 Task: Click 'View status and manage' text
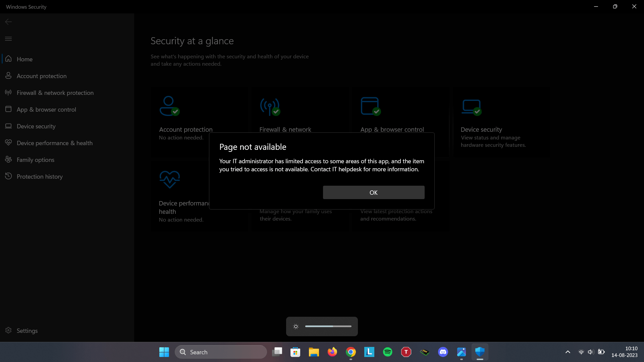(x=491, y=138)
